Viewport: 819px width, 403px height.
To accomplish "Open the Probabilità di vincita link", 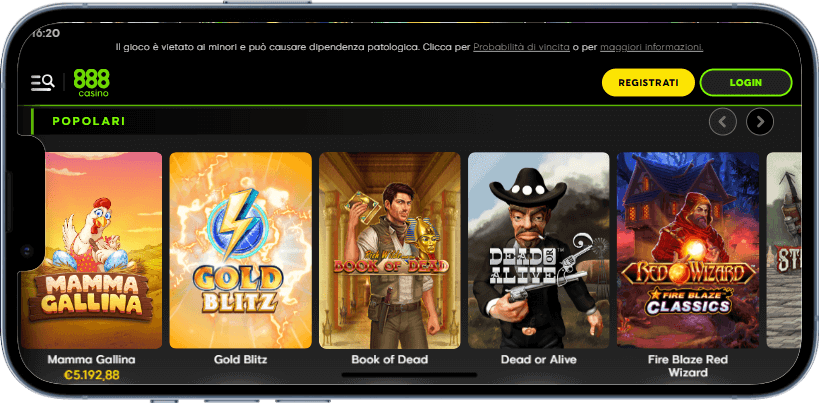I will pyautogui.click(x=521, y=48).
